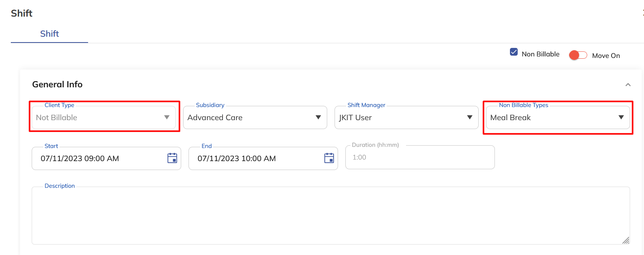Click the Shift page title
Image resolution: width=644 pixels, height=255 pixels.
[22, 13]
